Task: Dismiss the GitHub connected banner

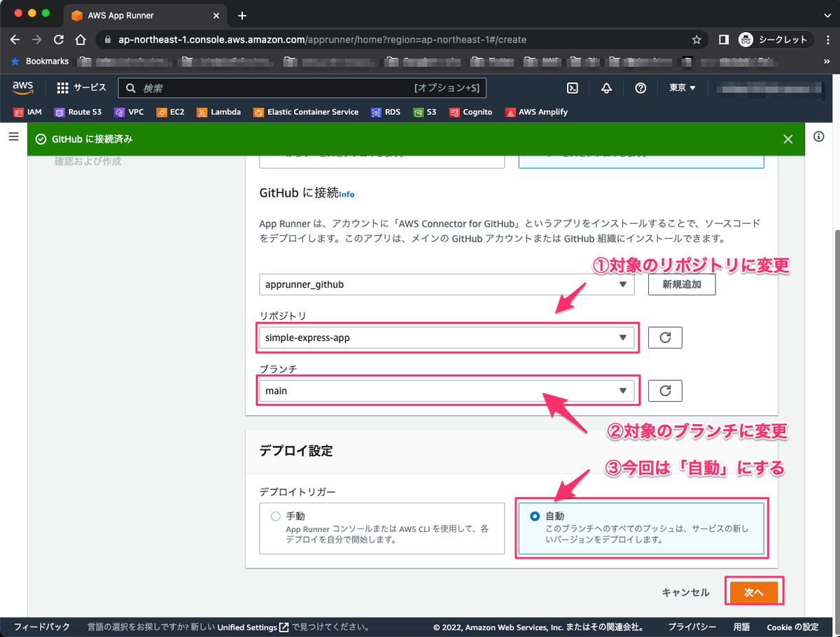Action: [x=788, y=139]
